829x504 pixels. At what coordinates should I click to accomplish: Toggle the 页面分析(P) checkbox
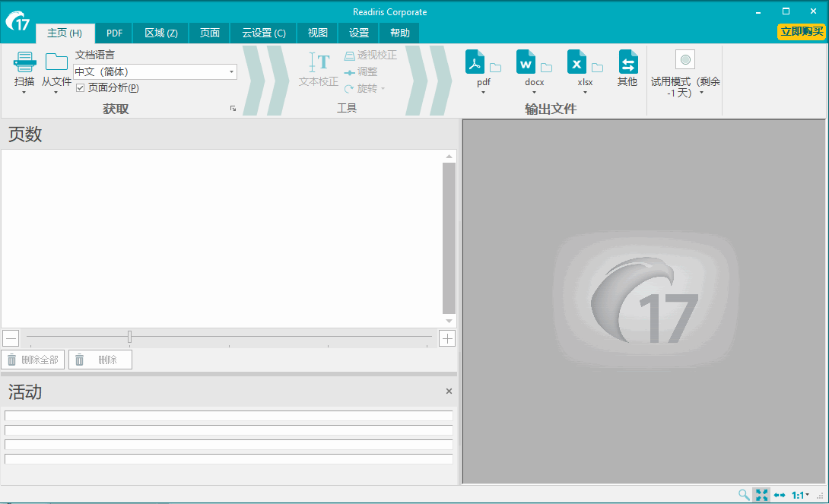pyautogui.click(x=81, y=88)
